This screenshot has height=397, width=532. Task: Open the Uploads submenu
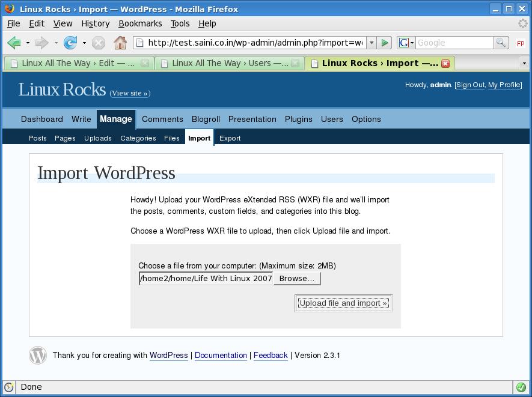pyautogui.click(x=98, y=138)
